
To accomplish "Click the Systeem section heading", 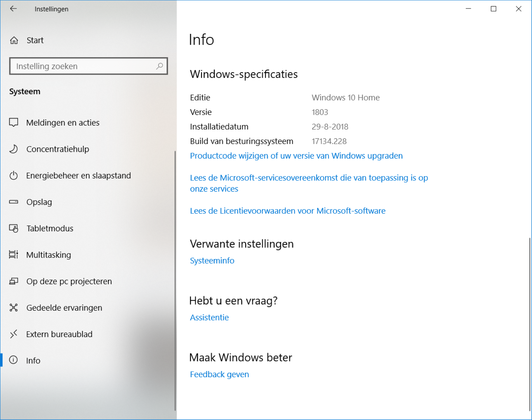I will coord(25,92).
